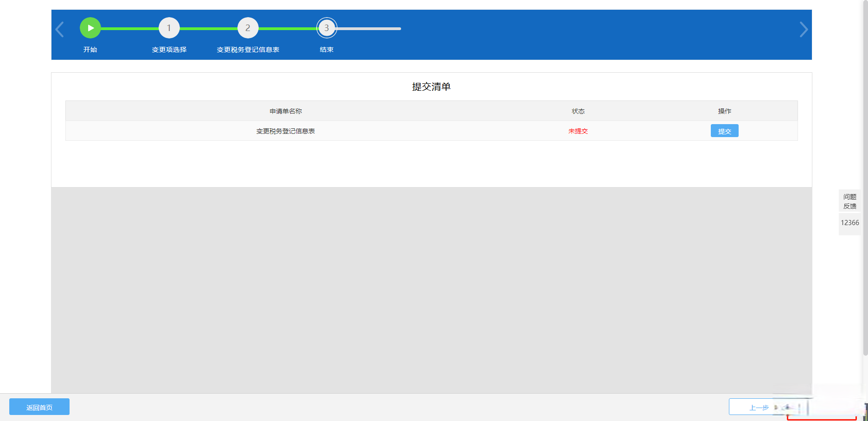Select the step 3 circle
This screenshot has height=421, width=868.
(327, 28)
